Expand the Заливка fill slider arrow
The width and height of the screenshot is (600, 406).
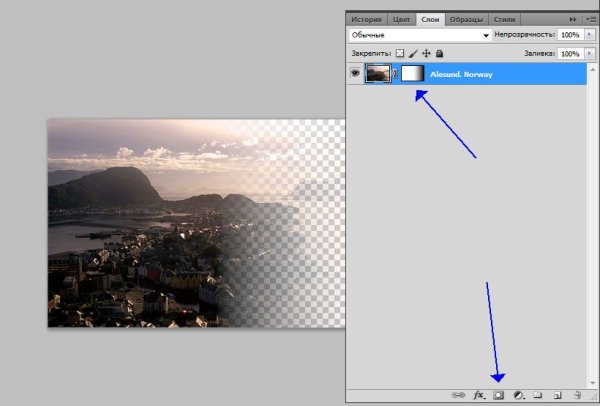coord(590,53)
